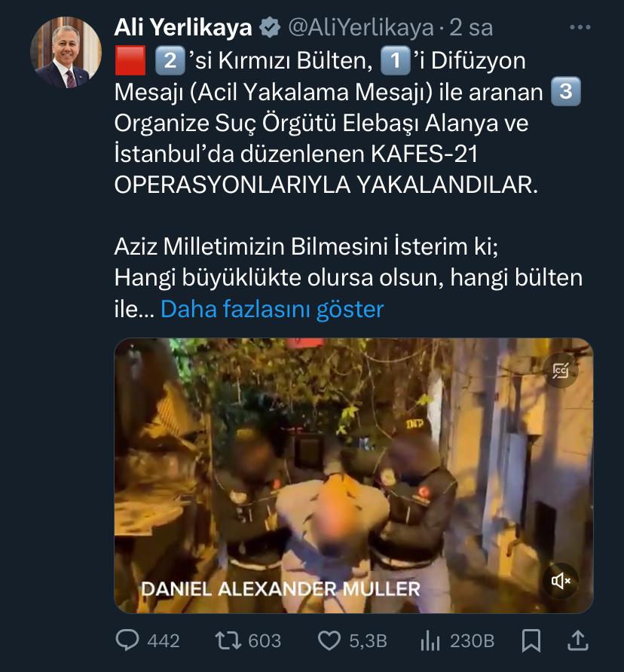Viewport: 624px width, 672px height.
Task: Retweet this post using repost icon
Action: [x=228, y=640]
